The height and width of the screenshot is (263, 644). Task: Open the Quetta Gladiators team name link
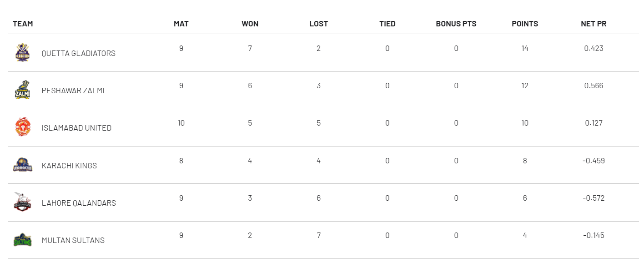point(78,53)
